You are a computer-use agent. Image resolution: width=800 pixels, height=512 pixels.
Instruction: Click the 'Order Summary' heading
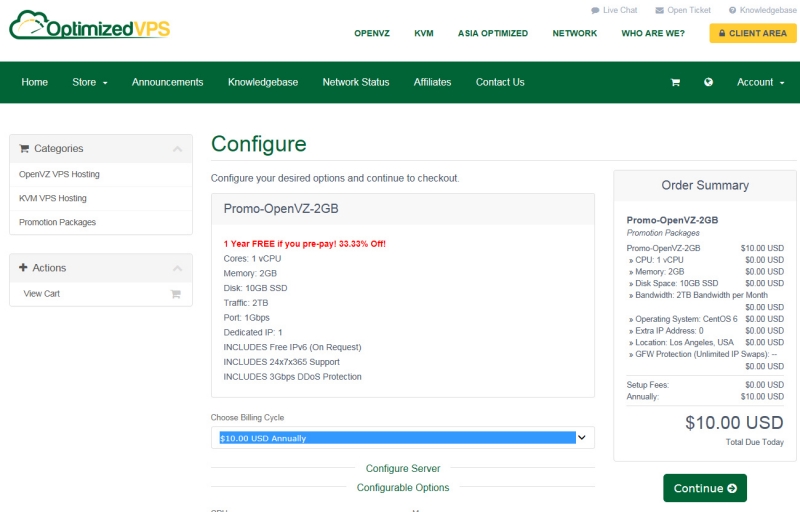[705, 185]
